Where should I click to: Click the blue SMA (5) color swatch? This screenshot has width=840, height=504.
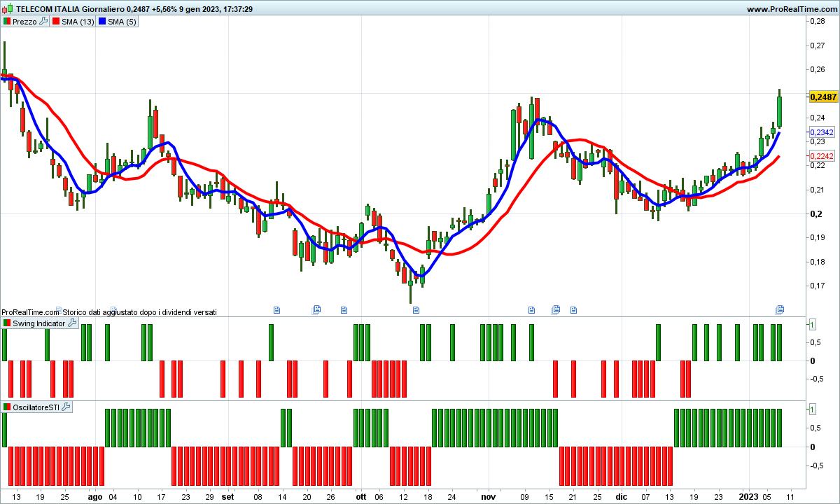pos(101,22)
